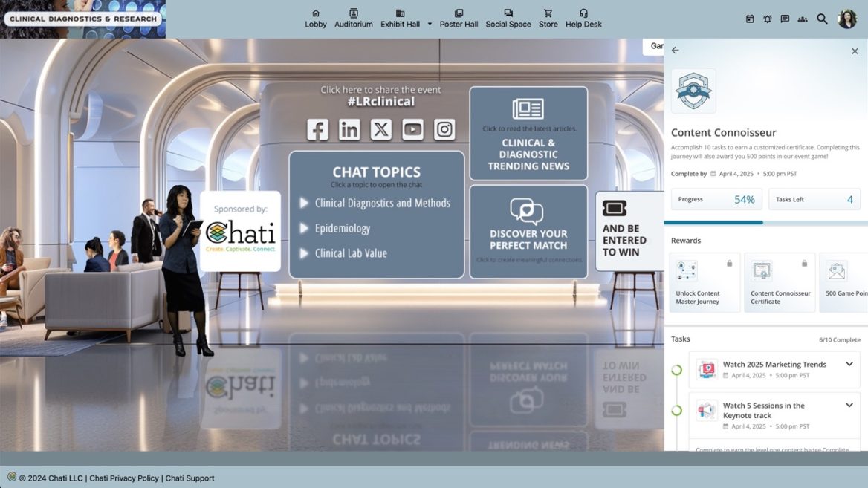Expand Watch 5 Sessions Keynote track task
This screenshot has height=488, width=868.
[849, 405]
